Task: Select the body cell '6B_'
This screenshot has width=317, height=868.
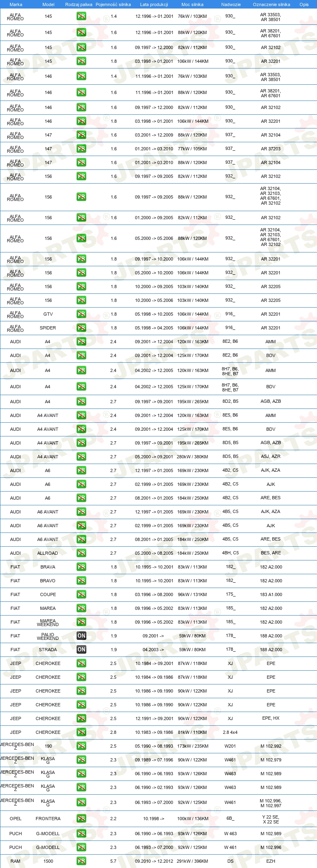Action: point(230,818)
